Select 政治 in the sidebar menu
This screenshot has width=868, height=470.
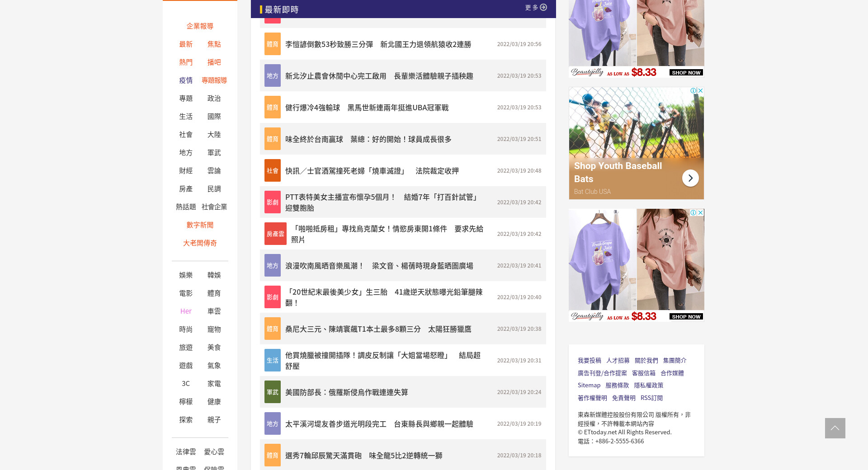(x=214, y=99)
